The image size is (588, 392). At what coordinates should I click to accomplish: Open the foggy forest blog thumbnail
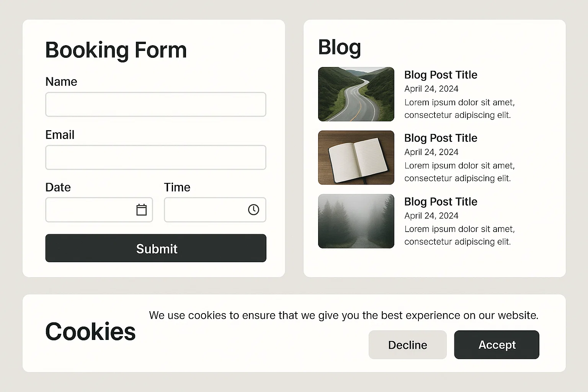tap(356, 221)
